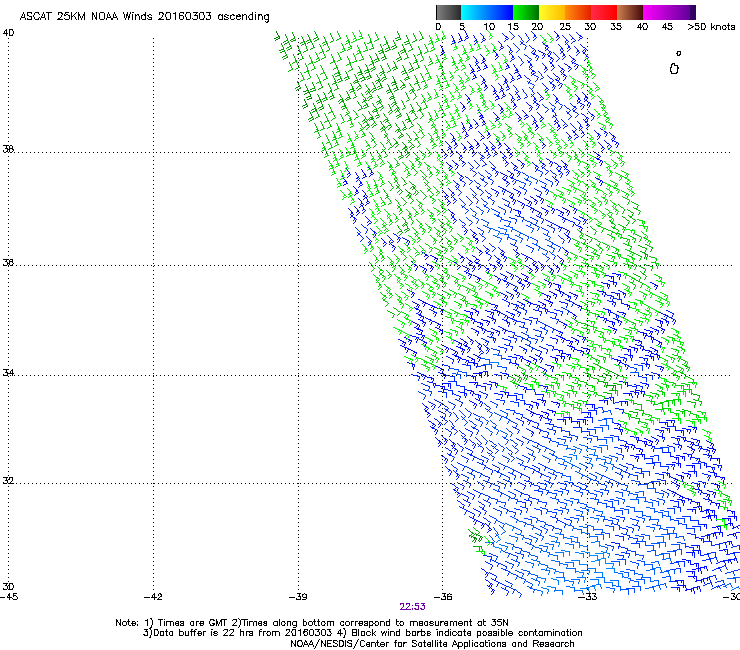Image resolution: width=740 pixels, height=650 pixels.
Task: Click the 'Times are GMT' note line
Action: tap(312, 623)
